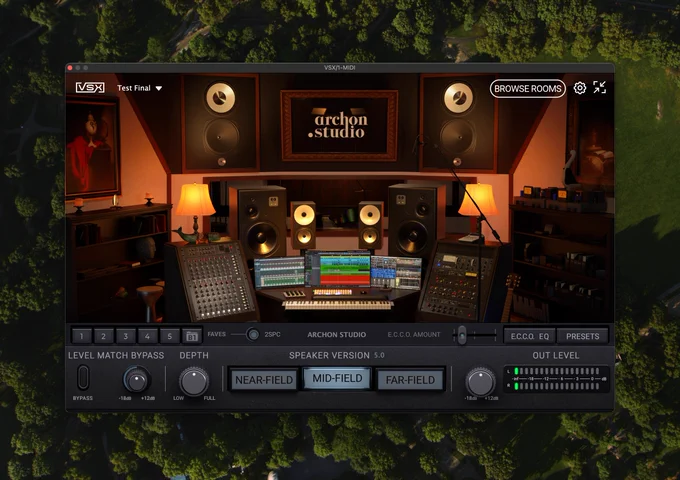Image resolution: width=680 pixels, height=480 pixels.
Task: Select Near-Field speakers
Action: 264,380
